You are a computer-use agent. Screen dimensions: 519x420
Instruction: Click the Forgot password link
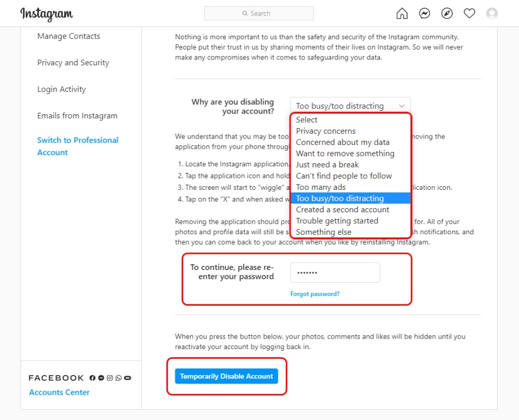315,294
